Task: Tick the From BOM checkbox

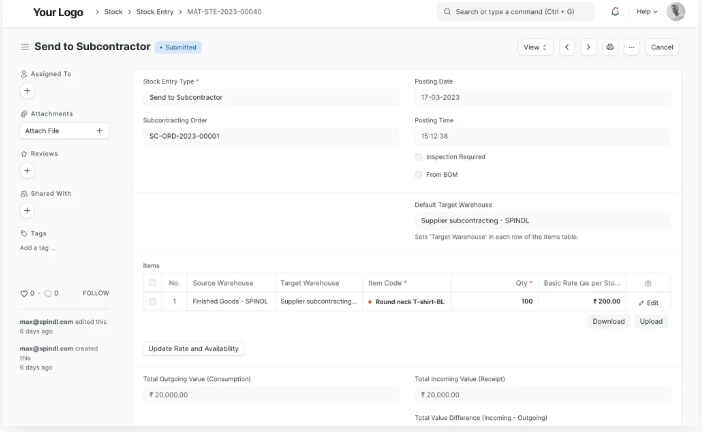Action: pos(419,175)
